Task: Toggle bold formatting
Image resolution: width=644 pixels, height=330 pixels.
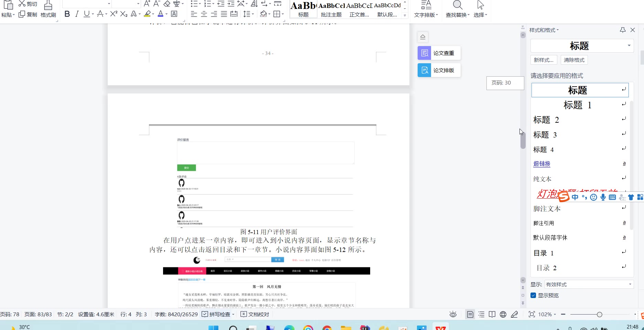Action: click(67, 14)
